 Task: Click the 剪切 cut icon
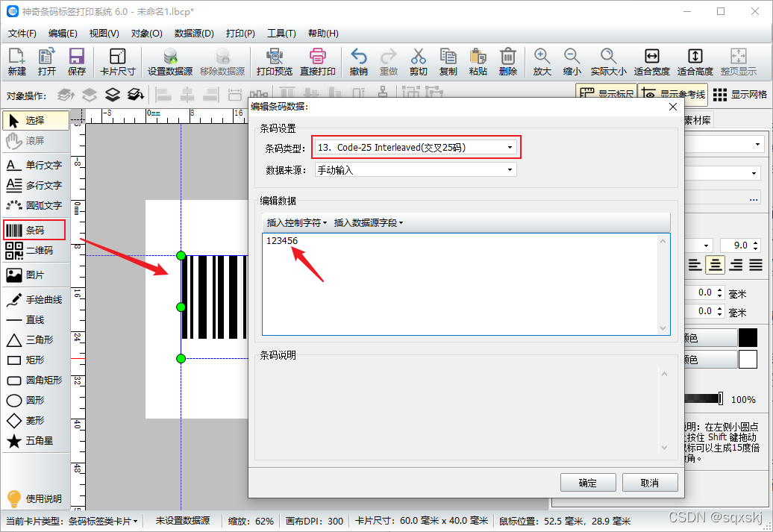[418, 62]
